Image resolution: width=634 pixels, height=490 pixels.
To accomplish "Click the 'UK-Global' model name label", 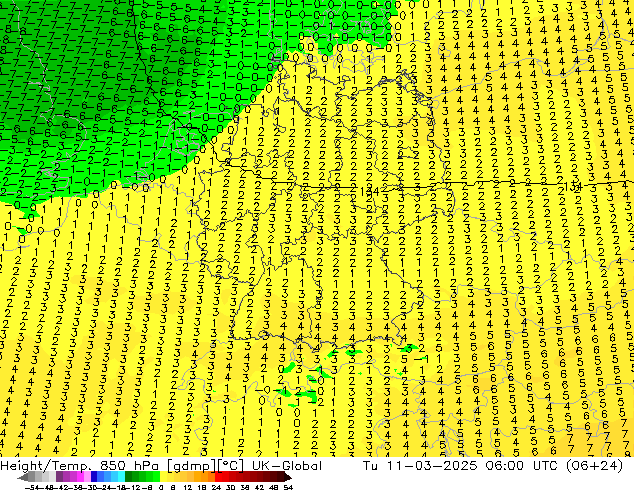I will coord(287,466).
